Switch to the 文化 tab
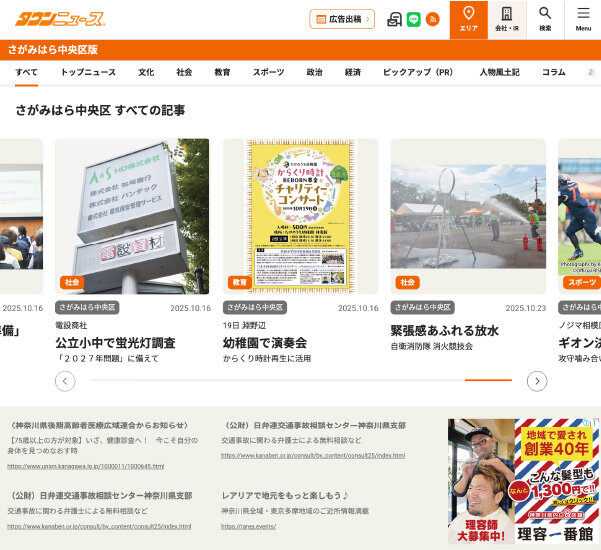This screenshot has width=601, height=550. pos(146,72)
